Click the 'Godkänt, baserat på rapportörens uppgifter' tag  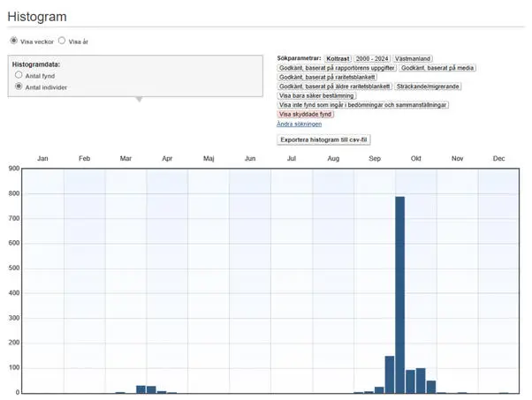coord(336,68)
